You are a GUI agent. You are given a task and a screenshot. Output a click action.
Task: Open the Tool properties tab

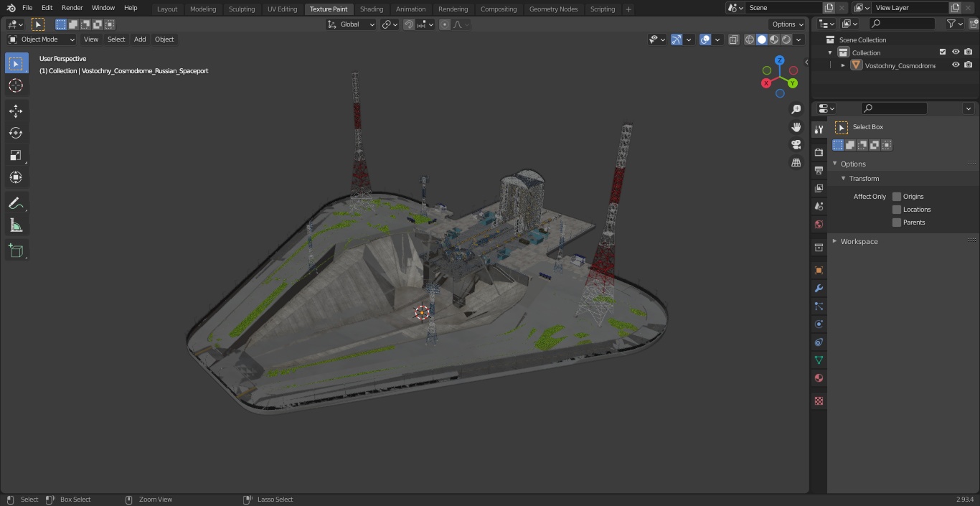819,129
